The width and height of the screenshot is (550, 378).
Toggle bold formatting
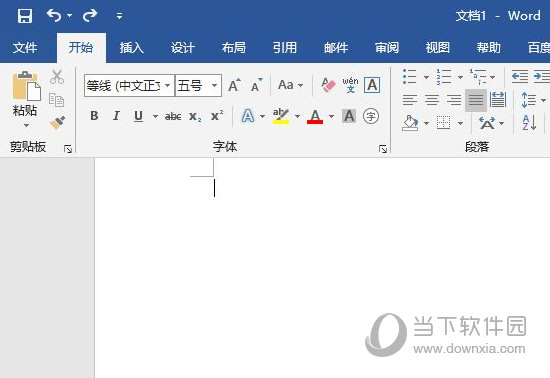click(94, 116)
